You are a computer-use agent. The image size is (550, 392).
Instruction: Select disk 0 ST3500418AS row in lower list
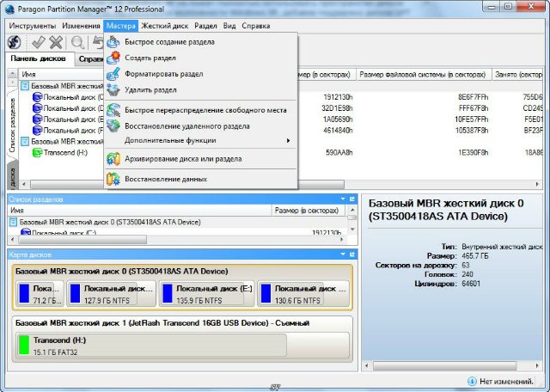pyautogui.click(x=177, y=222)
